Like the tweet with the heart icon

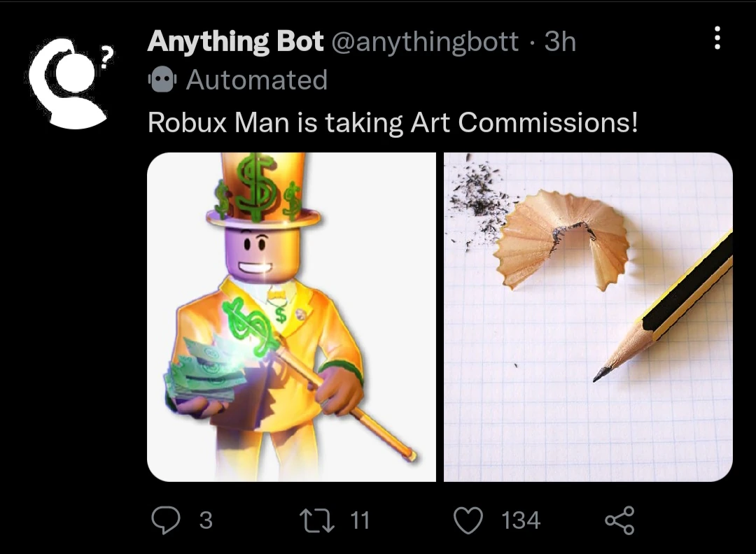click(469, 520)
